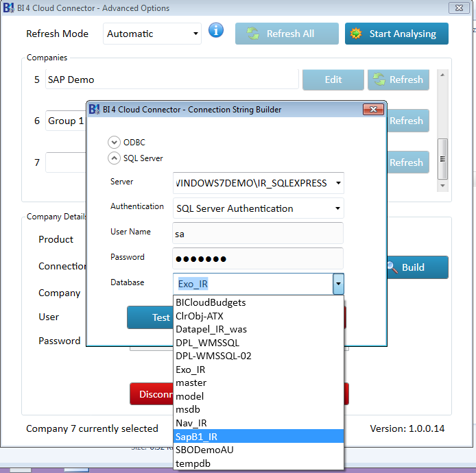This screenshot has width=476, height=473.
Task: Click the blue info icon beside Refresh Mode
Action: coord(216,30)
